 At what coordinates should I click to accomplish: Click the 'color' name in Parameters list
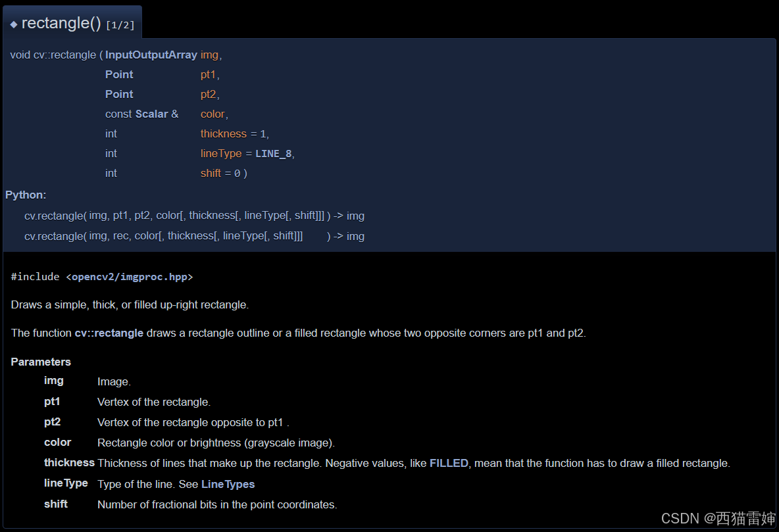[x=58, y=442]
